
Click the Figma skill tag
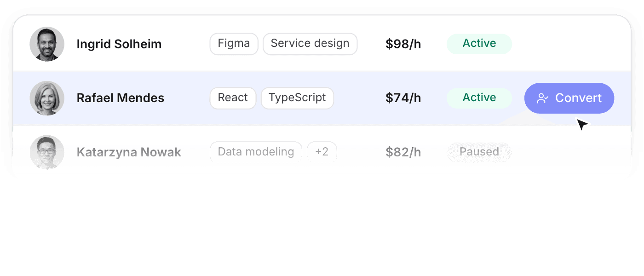pos(234,44)
